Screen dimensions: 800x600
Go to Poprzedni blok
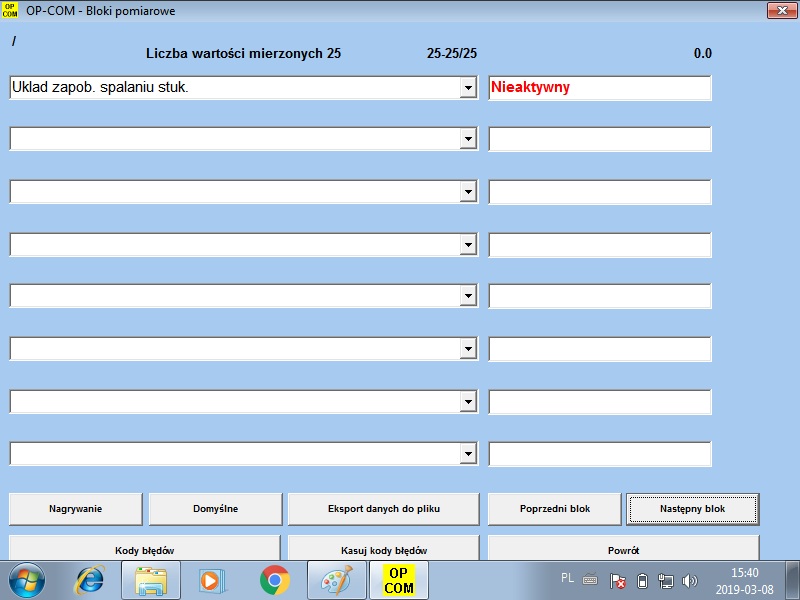555,509
